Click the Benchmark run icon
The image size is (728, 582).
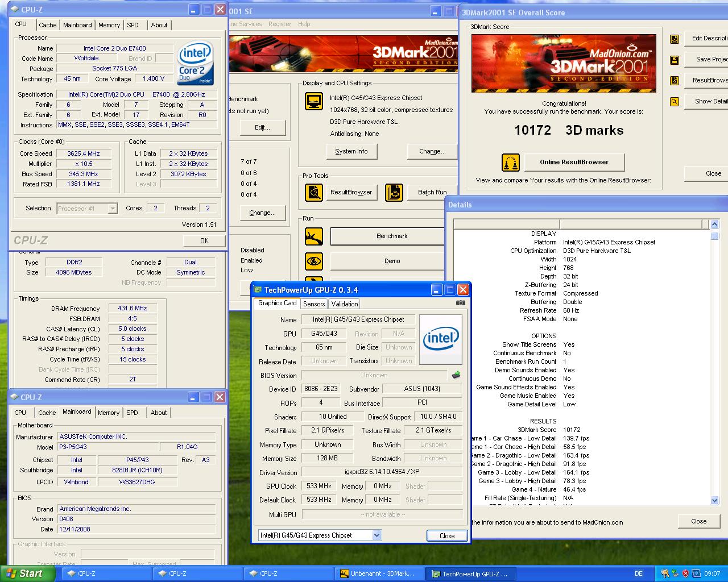(x=314, y=236)
